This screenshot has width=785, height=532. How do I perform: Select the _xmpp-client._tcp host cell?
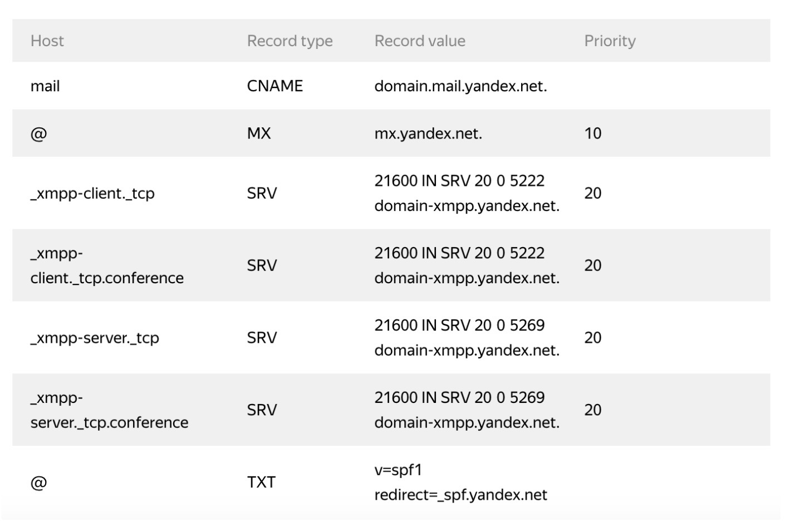tap(92, 193)
